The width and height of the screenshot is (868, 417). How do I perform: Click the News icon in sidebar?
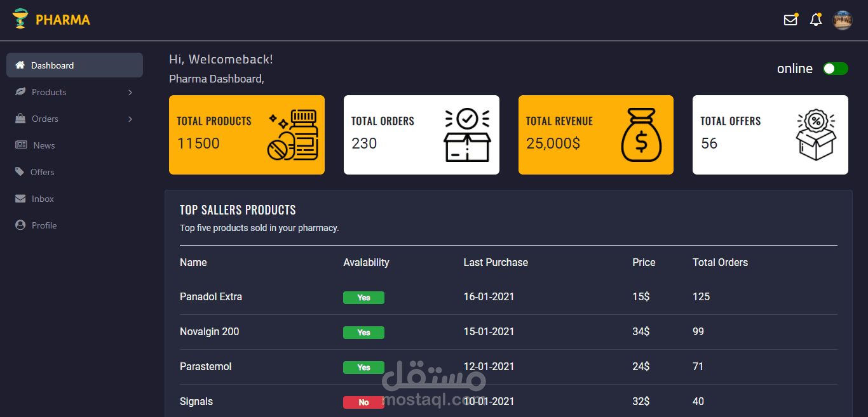point(21,145)
